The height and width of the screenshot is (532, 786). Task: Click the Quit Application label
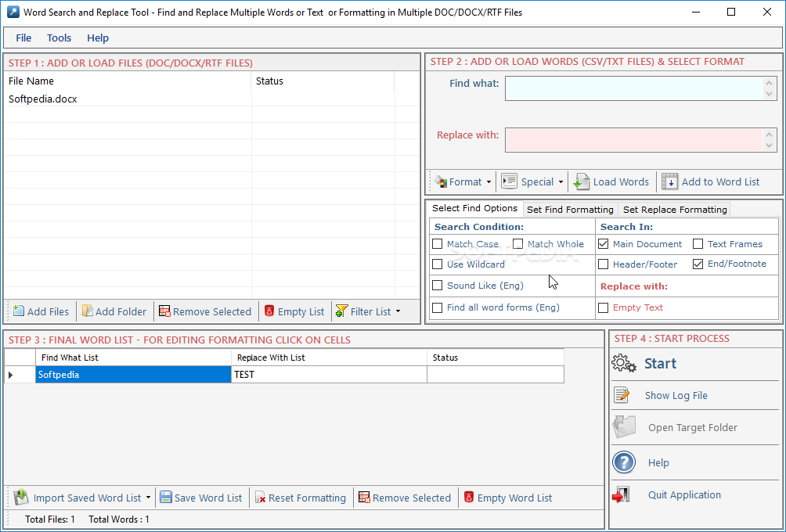coord(684,494)
